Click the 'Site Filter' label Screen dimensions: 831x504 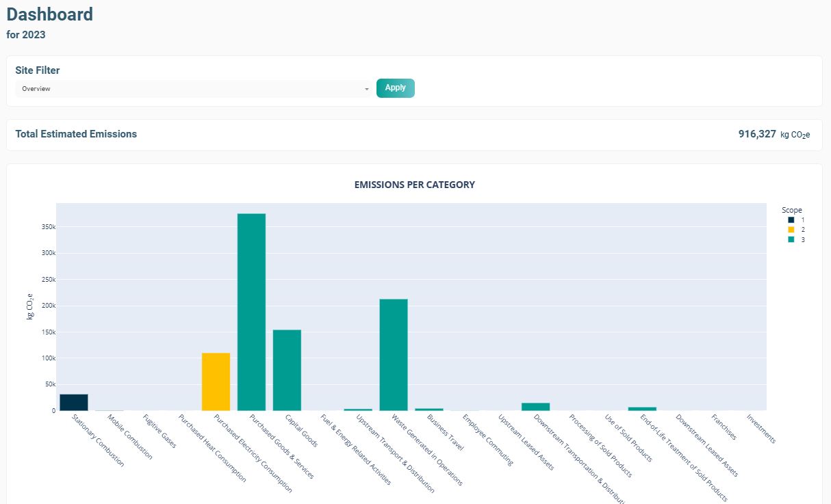[x=38, y=70]
